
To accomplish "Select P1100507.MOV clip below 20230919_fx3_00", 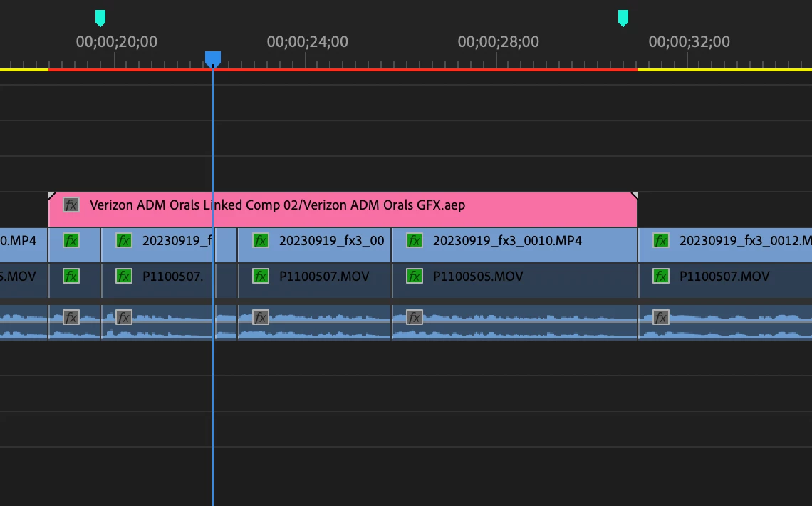I will point(315,280).
